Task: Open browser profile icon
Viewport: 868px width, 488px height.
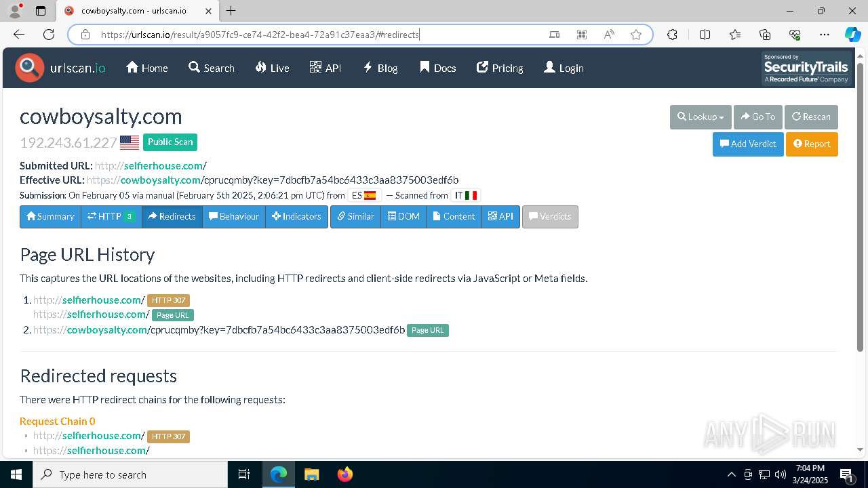Action: point(14,11)
